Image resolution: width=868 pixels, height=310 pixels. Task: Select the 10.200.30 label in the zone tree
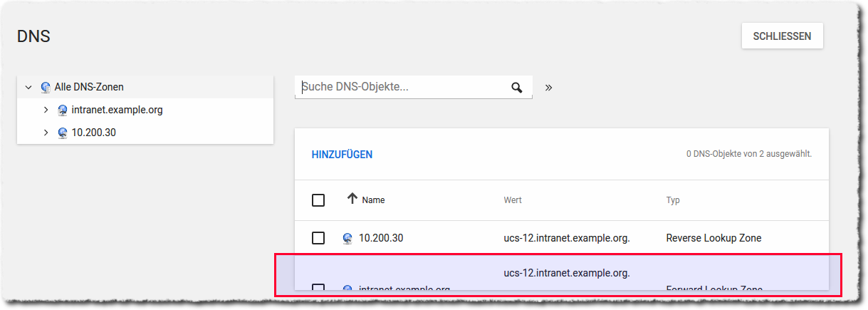point(93,133)
